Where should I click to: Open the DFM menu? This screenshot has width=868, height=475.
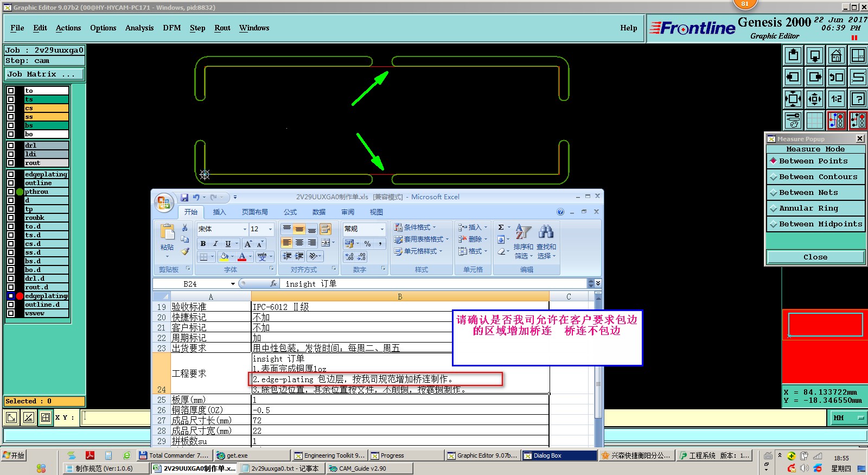point(172,28)
